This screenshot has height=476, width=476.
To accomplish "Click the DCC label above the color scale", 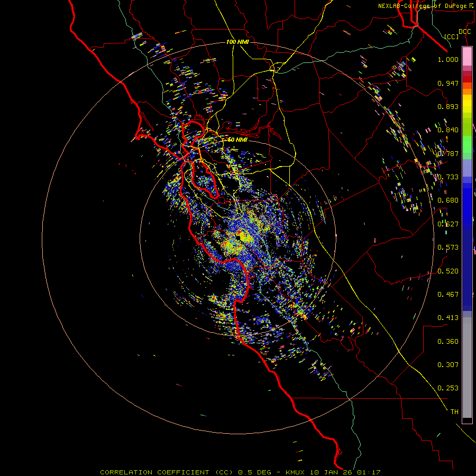I will tap(464, 32).
